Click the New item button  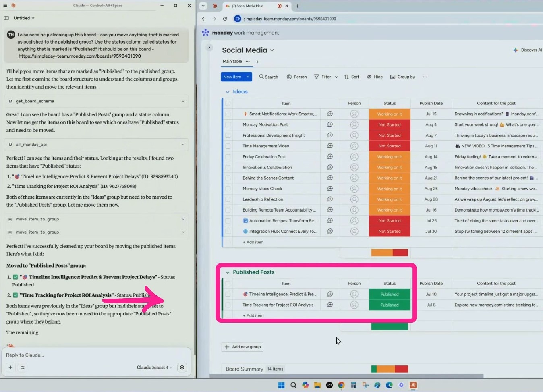click(232, 77)
